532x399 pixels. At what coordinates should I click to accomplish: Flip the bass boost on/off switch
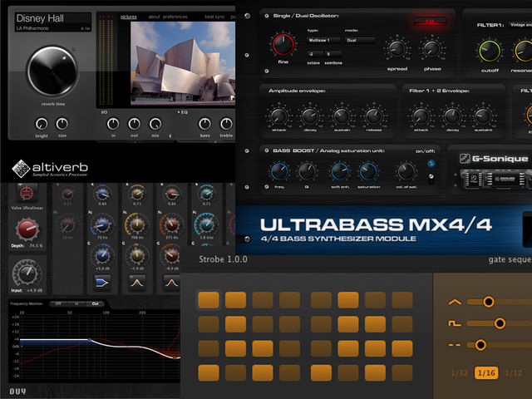(431, 178)
